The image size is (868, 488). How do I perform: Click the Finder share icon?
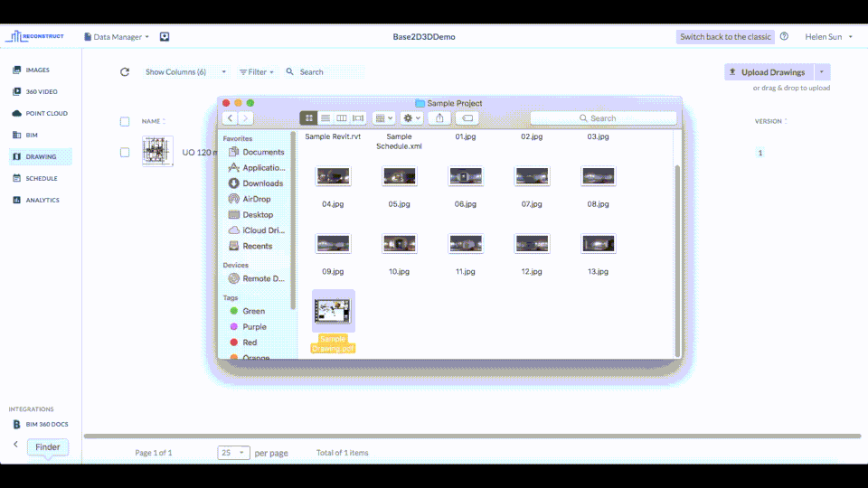439,117
